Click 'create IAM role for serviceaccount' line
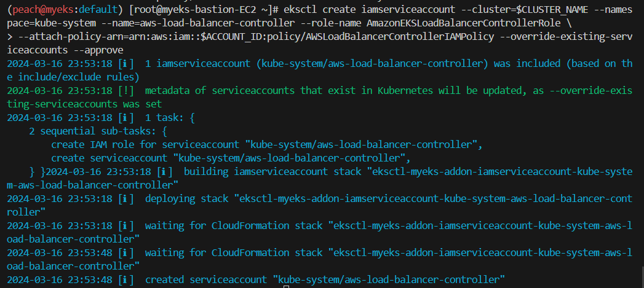The width and height of the screenshot is (644, 288). point(267,146)
